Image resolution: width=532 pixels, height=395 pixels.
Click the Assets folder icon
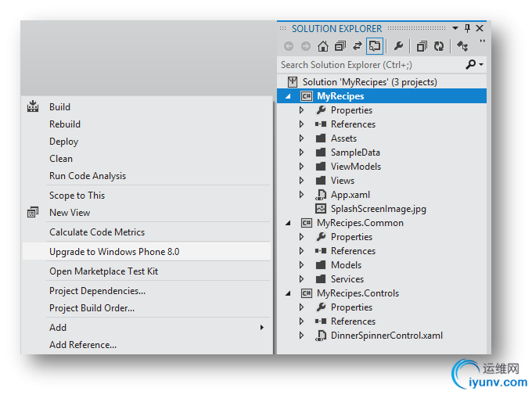[321, 138]
